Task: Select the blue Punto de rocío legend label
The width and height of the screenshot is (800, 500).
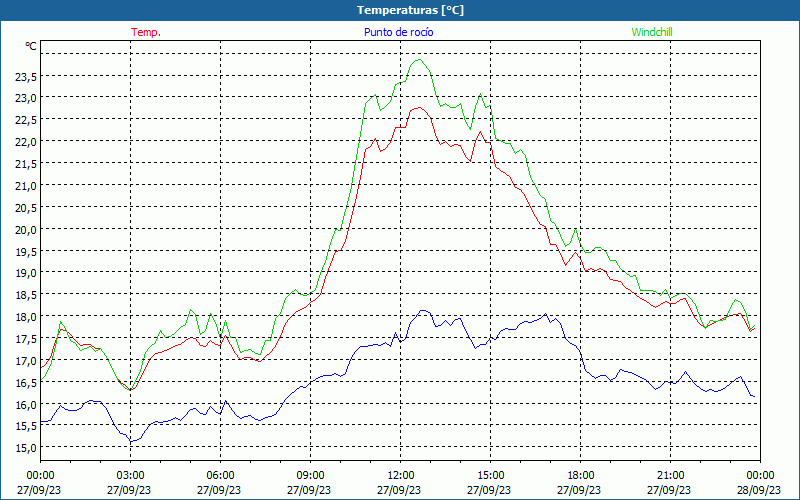Action: pyautogui.click(x=398, y=32)
